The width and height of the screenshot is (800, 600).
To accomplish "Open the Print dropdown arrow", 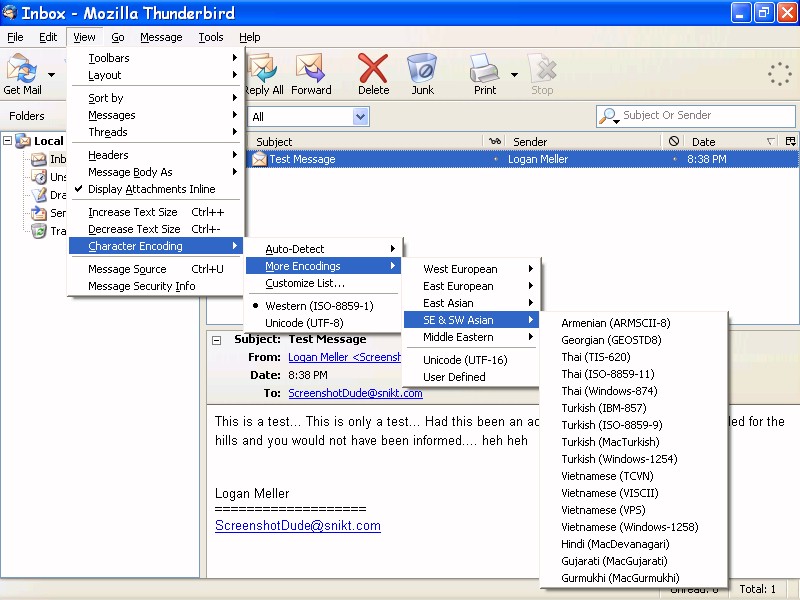I will [514, 75].
